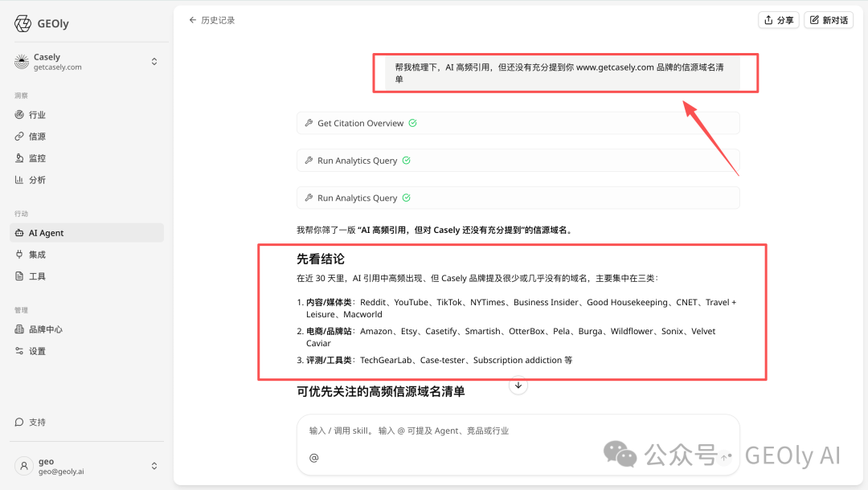Open the 集成 sidebar section
868x490 pixels.
(x=87, y=255)
